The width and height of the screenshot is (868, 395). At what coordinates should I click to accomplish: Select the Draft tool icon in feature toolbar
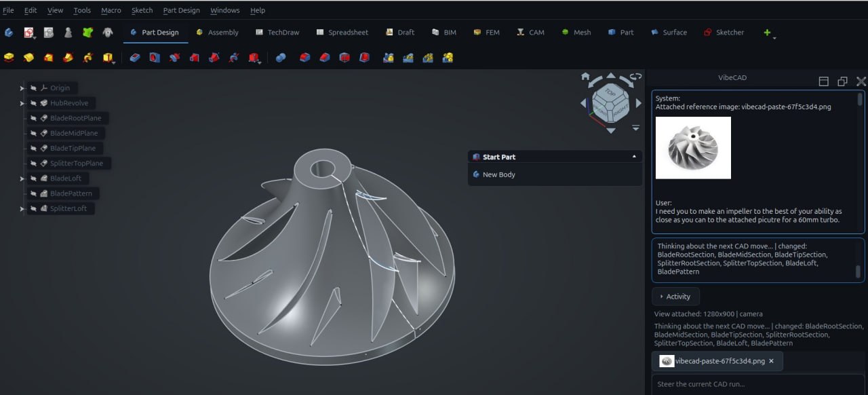[x=344, y=58]
